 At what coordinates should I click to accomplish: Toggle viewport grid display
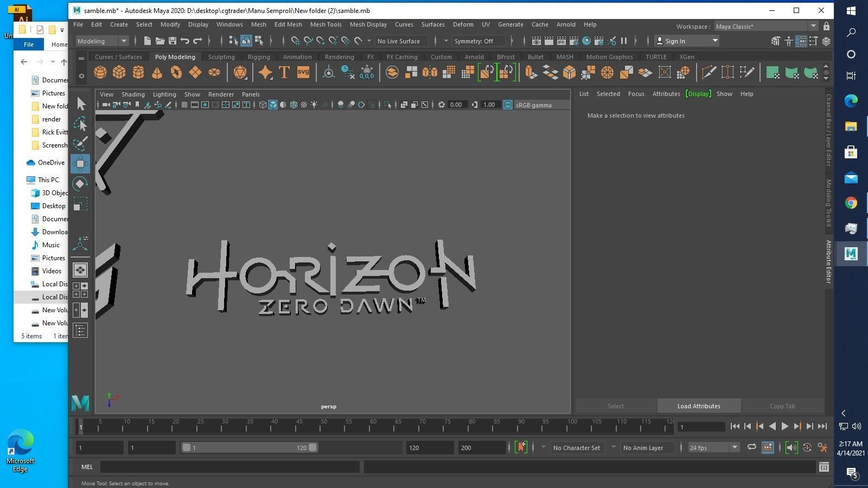(184, 105)
